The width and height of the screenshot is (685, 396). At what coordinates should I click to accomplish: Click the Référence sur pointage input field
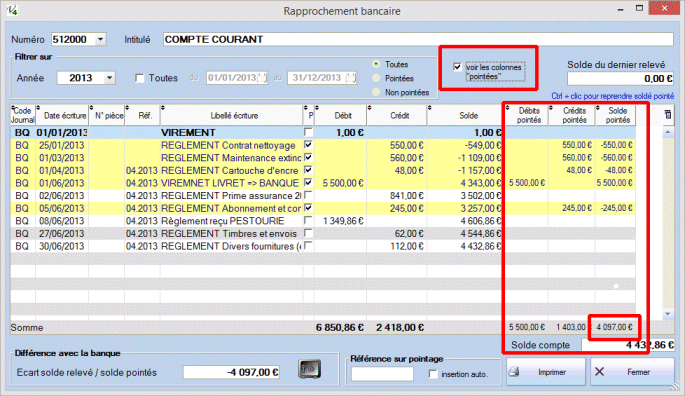(x=382, y=374)
